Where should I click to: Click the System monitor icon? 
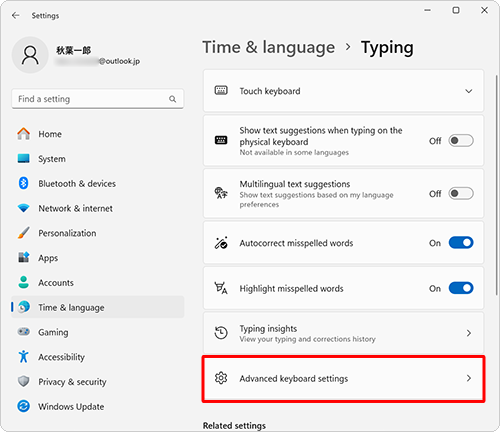[23, 158]
